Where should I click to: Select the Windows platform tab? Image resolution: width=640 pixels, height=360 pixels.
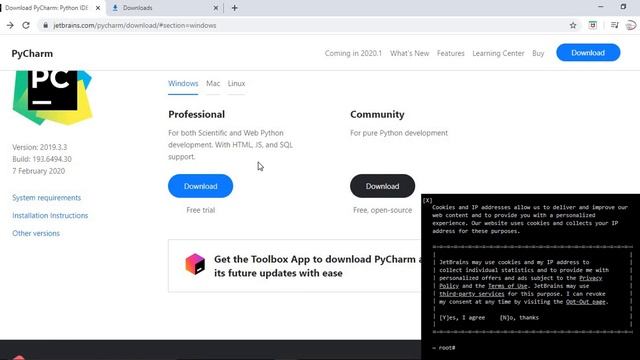click(183, 83)
